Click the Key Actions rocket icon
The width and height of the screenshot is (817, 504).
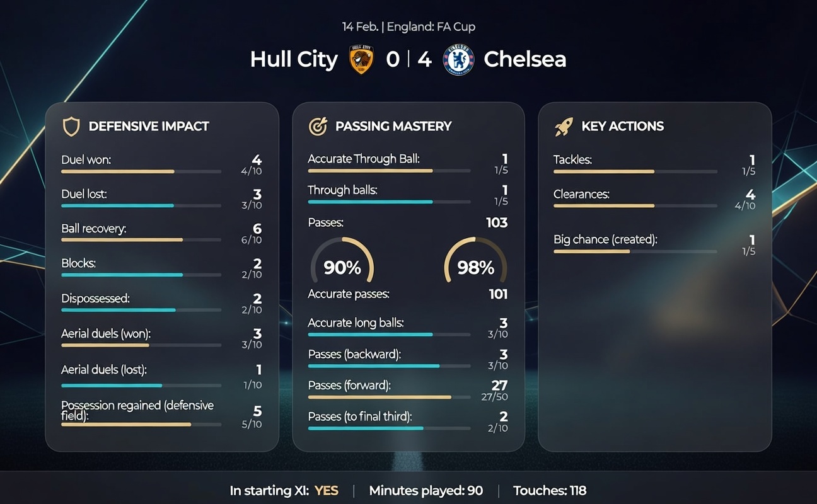[564, 127]
